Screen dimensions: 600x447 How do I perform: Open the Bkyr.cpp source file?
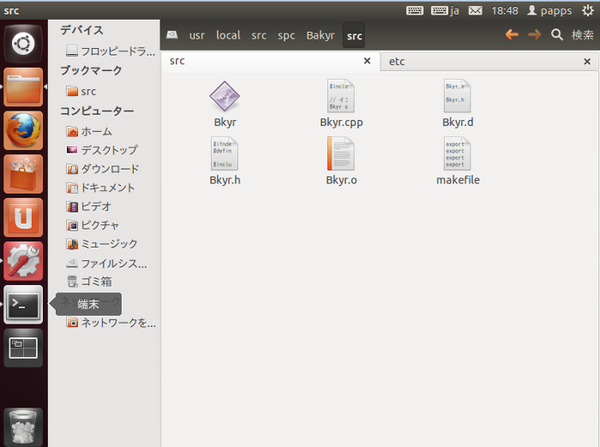click(342, 100)
